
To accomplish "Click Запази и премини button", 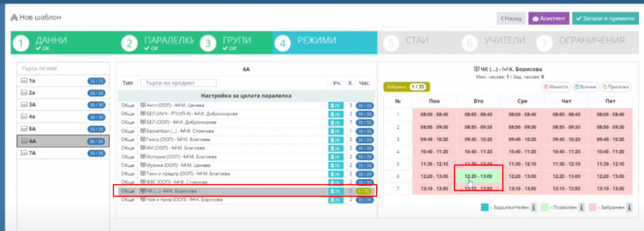I will point(606,18).
